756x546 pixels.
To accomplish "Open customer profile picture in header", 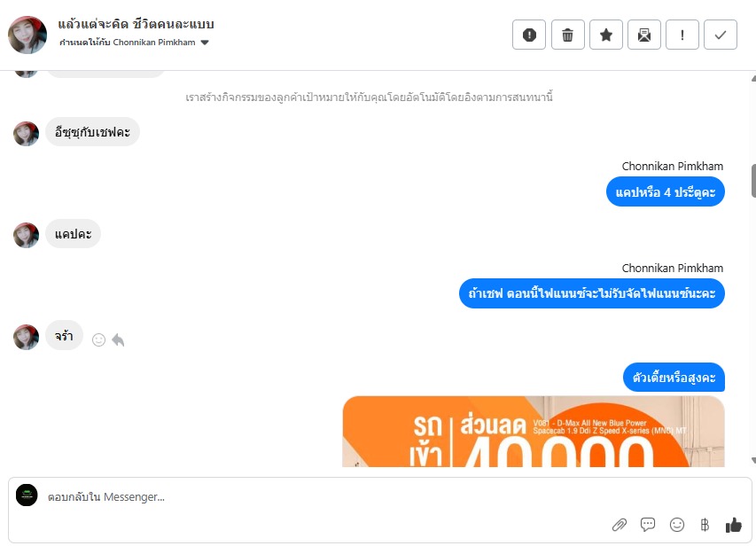I will (x=27, y=35).
